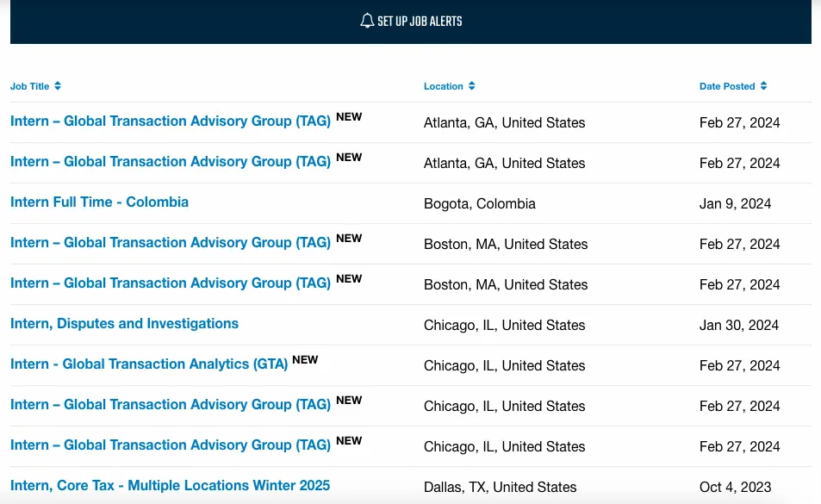Open Intern, Disputes and Investigations job
Viewport: 821px width, 504px height.
coord(124,324)
